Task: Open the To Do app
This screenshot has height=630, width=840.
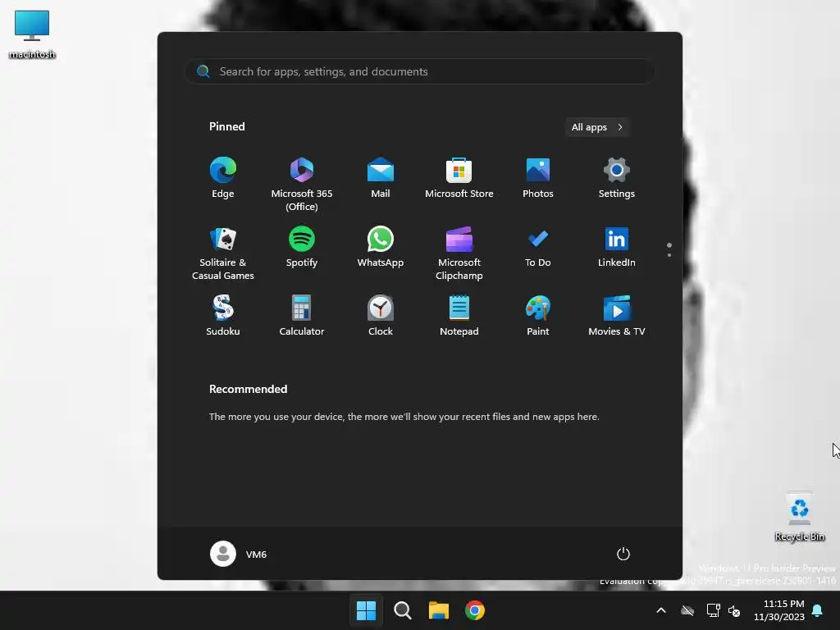Action: click(x=538, y=248)
